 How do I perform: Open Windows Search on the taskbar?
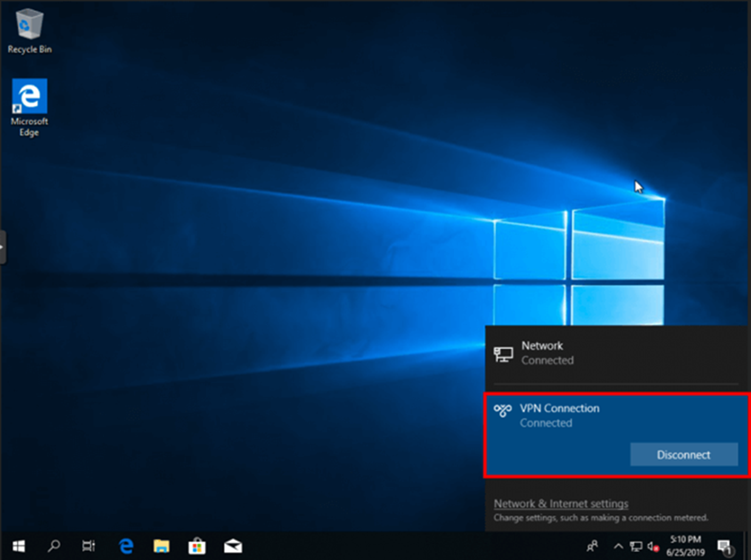tap(54, 547)
